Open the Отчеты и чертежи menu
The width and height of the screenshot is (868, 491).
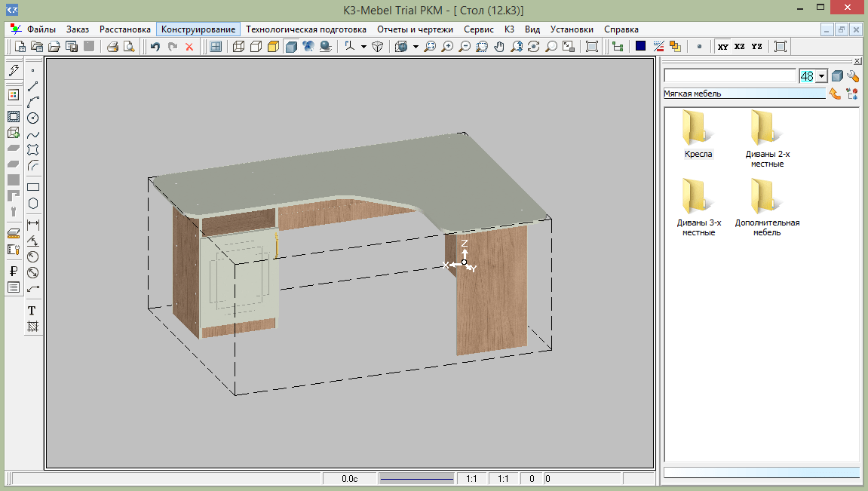pos(415,29)
